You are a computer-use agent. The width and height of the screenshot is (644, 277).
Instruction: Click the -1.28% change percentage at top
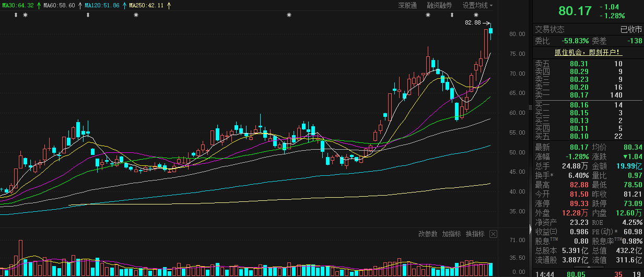(612, 16)
